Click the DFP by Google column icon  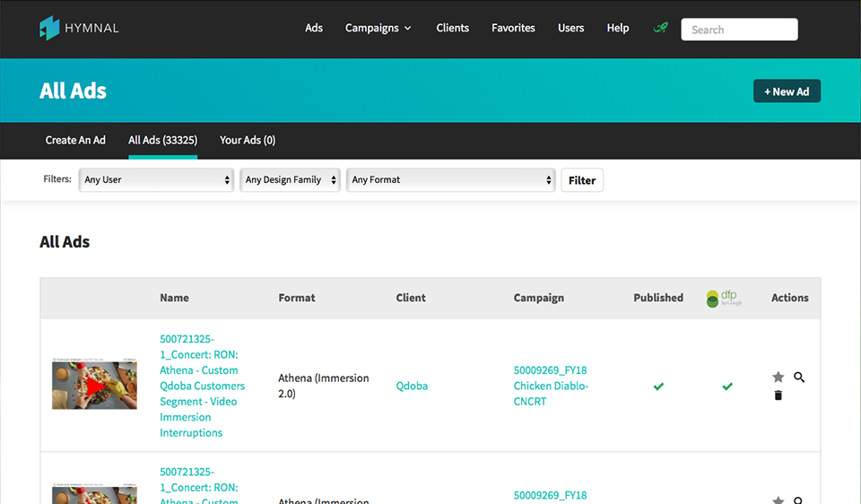(724, 298)
